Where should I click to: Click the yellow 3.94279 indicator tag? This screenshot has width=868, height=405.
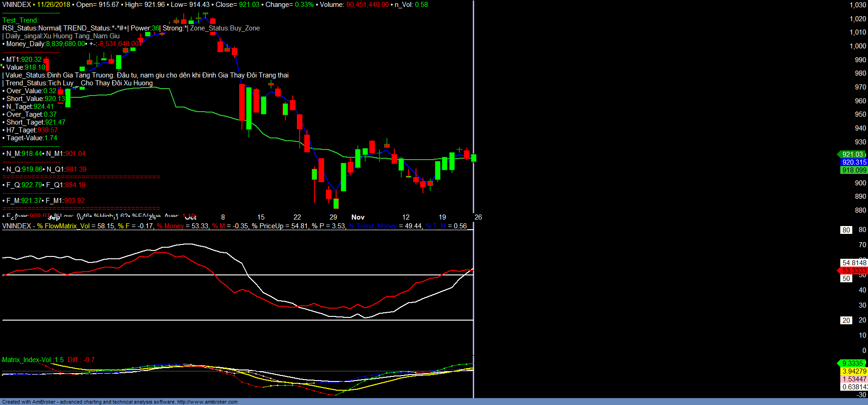click(x=854, y=371)
